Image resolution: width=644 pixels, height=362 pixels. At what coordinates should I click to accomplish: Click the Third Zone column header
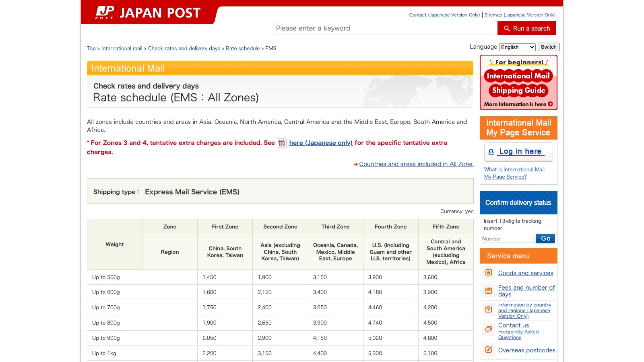tap(335, 227)
